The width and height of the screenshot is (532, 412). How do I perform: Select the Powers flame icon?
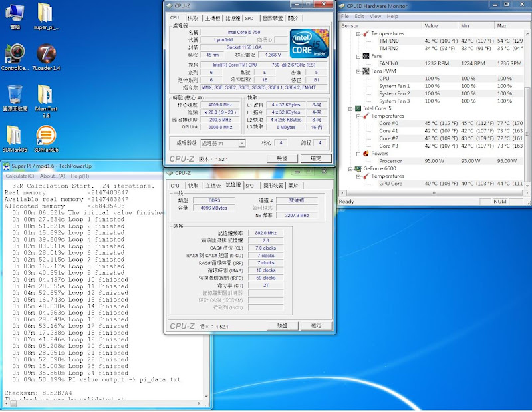tap(366, 154)
